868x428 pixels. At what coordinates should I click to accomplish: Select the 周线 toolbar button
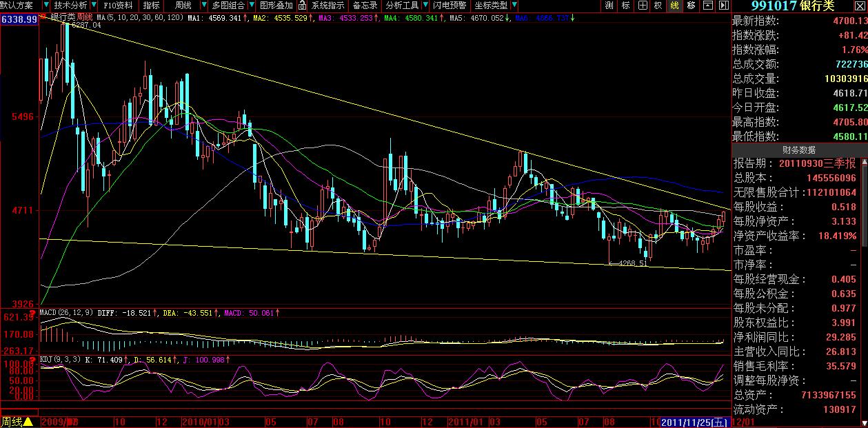pyautogui.click(x=183, y=6)
